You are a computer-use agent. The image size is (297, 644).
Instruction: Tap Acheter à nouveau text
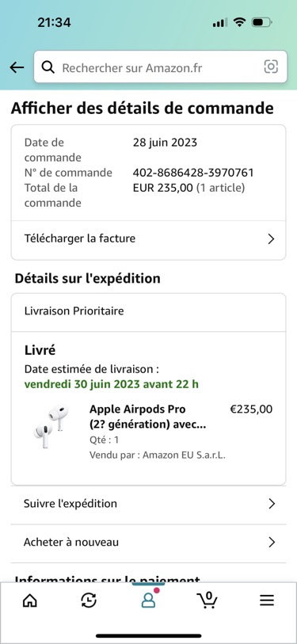[71, 542]
